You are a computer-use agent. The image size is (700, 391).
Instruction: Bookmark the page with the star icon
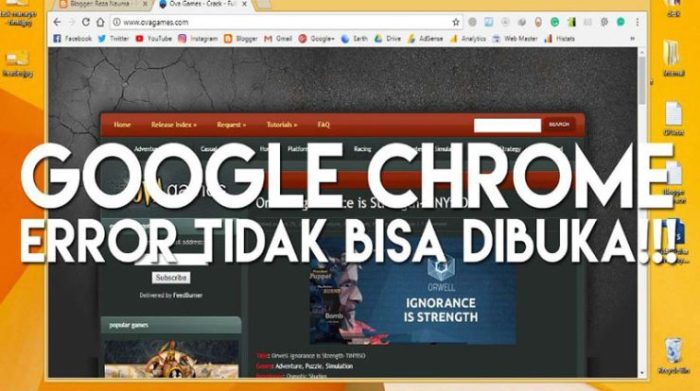(x=455, y=22)
